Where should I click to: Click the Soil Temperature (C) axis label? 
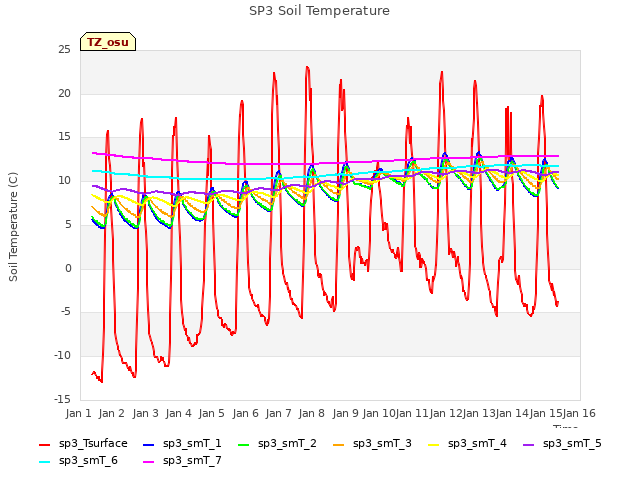(13, 227)
